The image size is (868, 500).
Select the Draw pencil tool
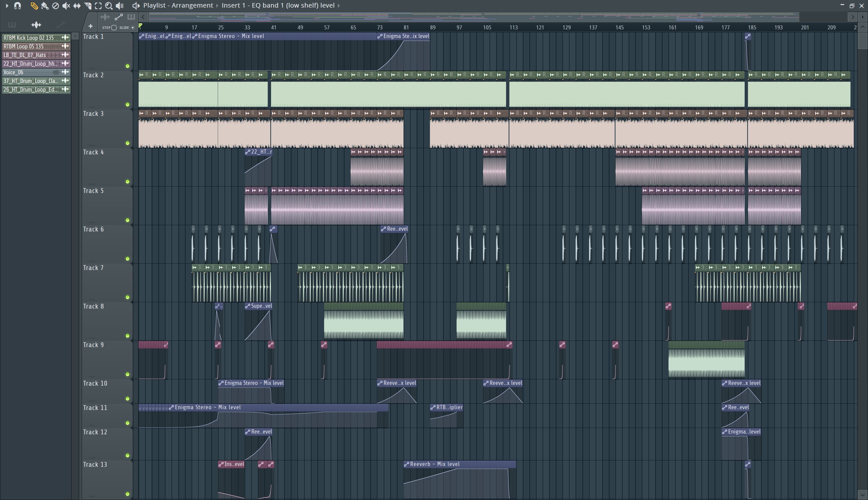34,6
